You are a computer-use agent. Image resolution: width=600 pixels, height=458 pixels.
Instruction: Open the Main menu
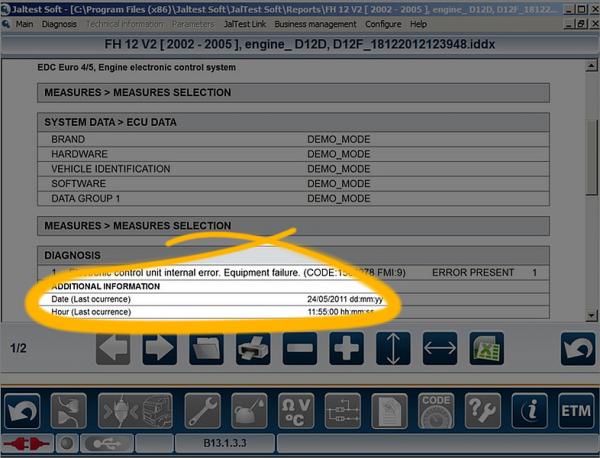tap(24, 24)
